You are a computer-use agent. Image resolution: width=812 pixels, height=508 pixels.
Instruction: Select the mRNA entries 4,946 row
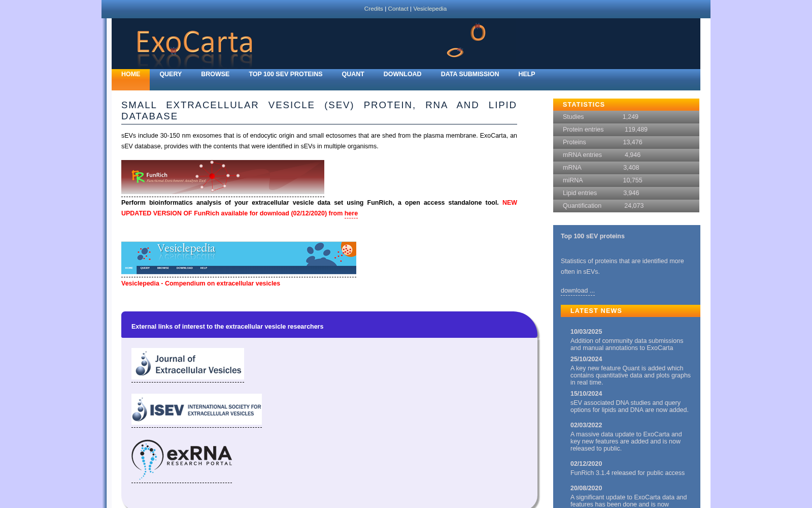point(626,155)
